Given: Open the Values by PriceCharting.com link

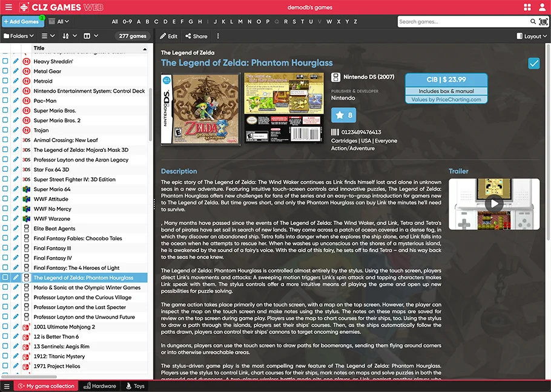Looking at the screenshot, I should [446, 100].
